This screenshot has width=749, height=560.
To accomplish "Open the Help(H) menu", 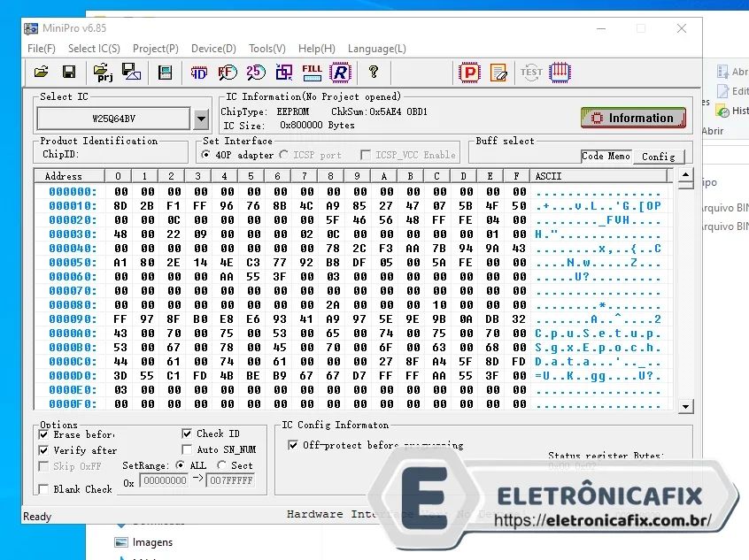I will 317,49.
